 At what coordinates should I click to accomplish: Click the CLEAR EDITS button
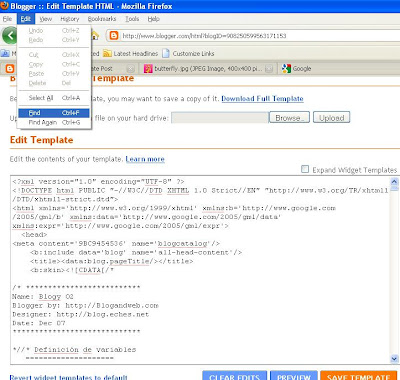[x=235, y=376]
